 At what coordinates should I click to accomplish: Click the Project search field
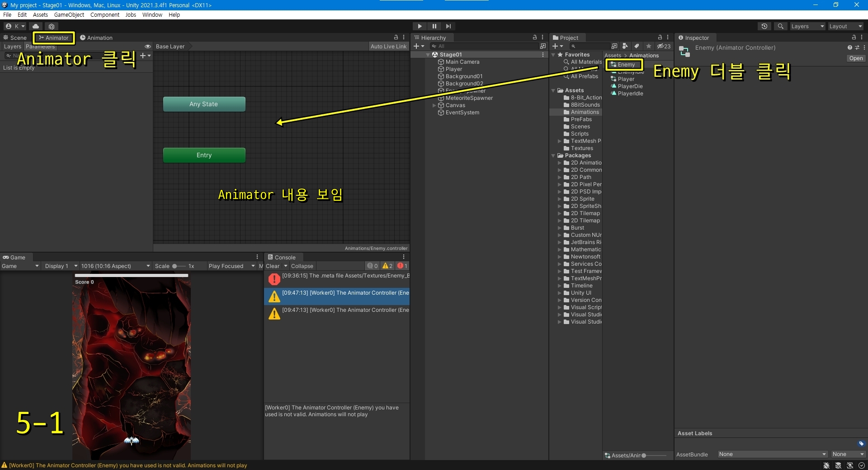[589, 46]
